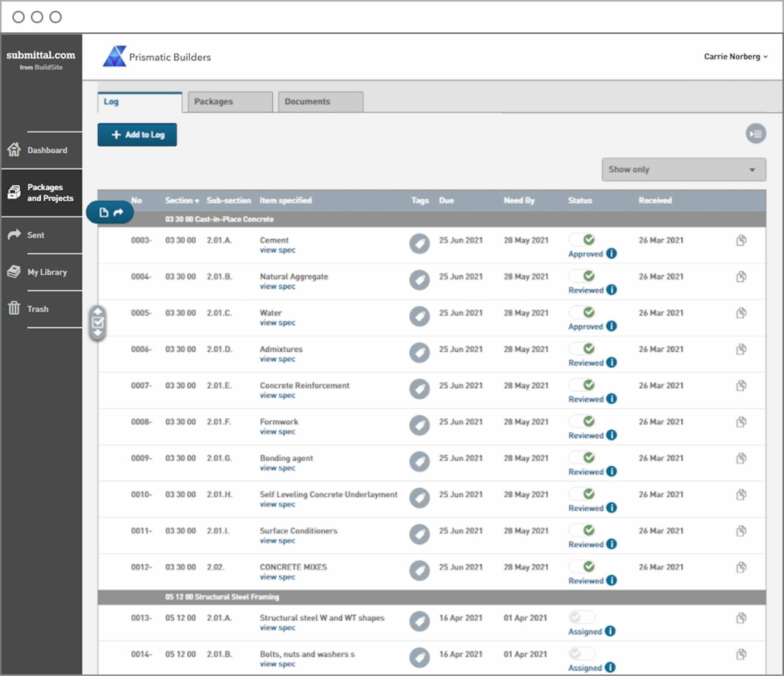View spec for Surface Conditioners

(x=277, y=541)
